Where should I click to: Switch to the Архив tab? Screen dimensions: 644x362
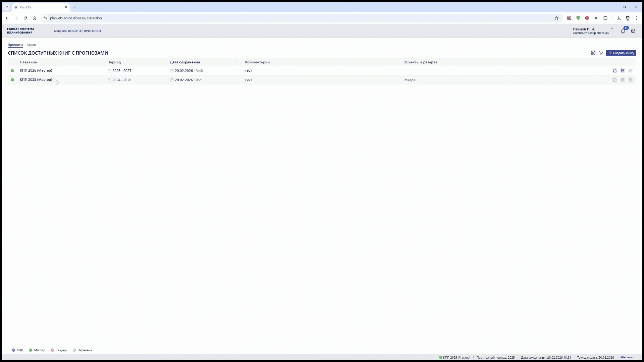[31, 45]
